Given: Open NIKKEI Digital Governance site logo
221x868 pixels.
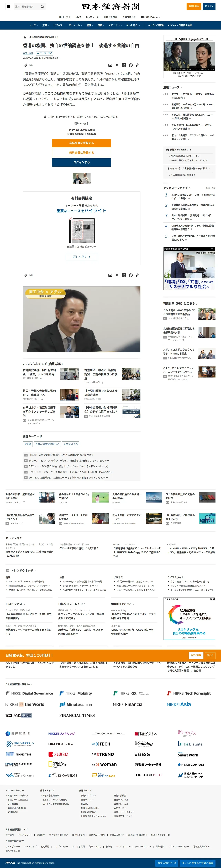Looking at the screenshot, I should [x=29, y=693].
